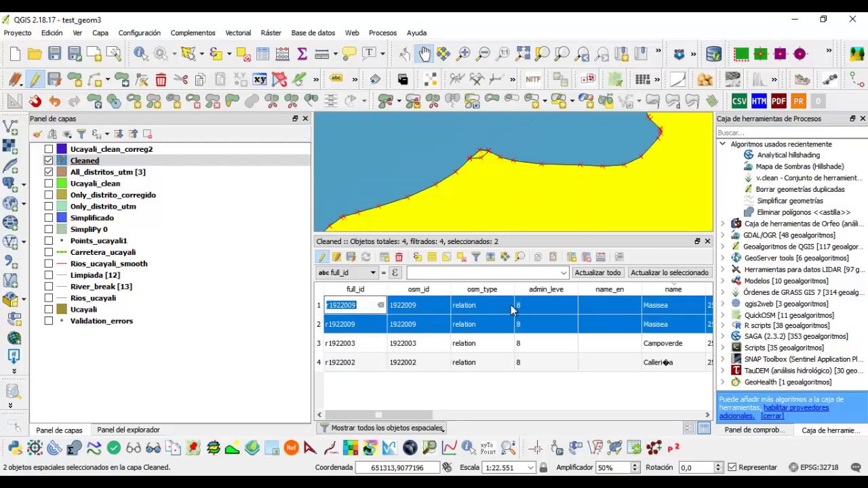Open Mostrar todos los objetos espaciales filter menu

pyautogui.click(x=382, y=428)
